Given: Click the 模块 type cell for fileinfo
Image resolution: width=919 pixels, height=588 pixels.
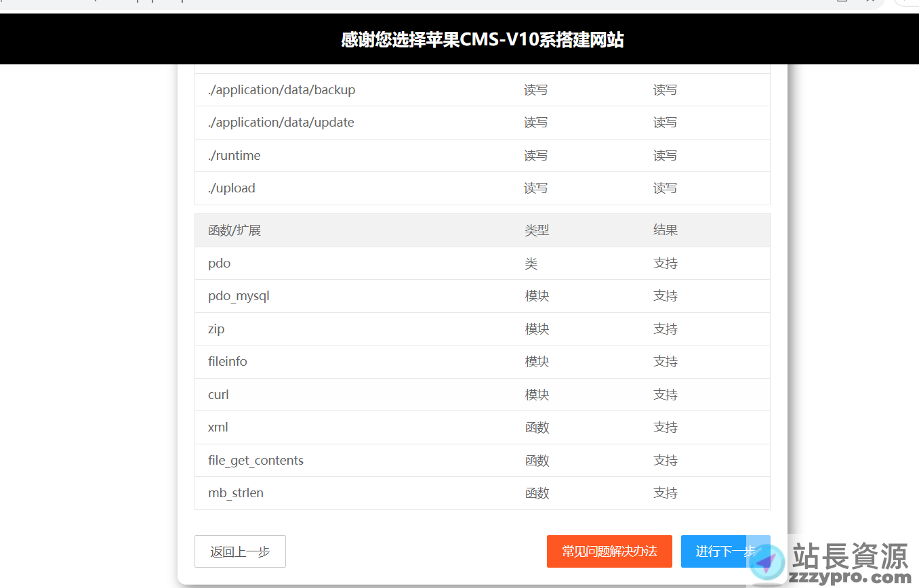Looking at the screenshot, I should pyautogui.click(x=537, y=362).
